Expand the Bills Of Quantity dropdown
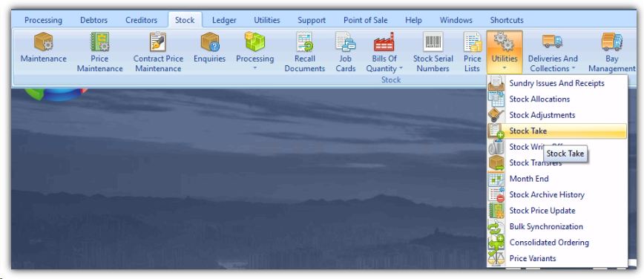The height and width of the screenshot is (279, 644). point(384,52)
